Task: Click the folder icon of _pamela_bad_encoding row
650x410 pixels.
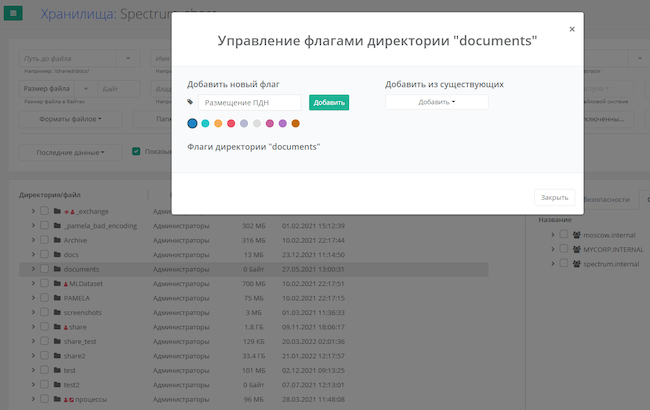Action: click(x=57, y=226)
